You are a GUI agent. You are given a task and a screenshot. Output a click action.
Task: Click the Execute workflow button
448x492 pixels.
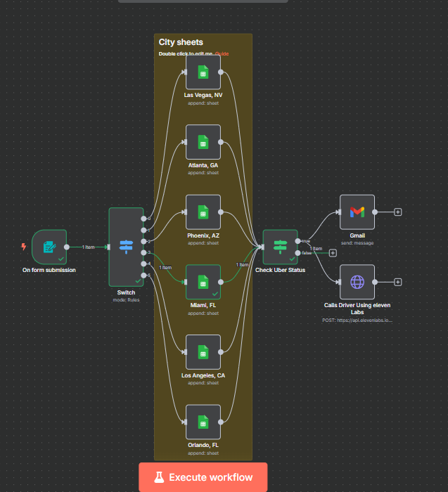(x=203, y=477)
